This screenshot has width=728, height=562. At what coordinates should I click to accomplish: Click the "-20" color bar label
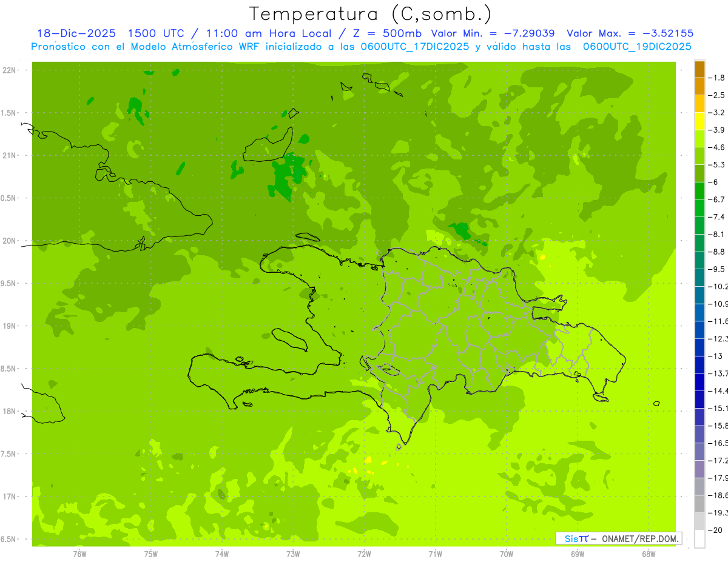715,530
